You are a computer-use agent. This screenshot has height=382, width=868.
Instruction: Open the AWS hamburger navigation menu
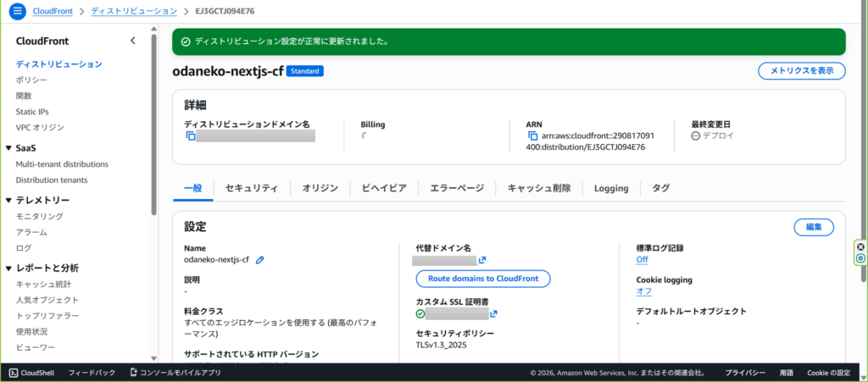(x=17, y=11)
